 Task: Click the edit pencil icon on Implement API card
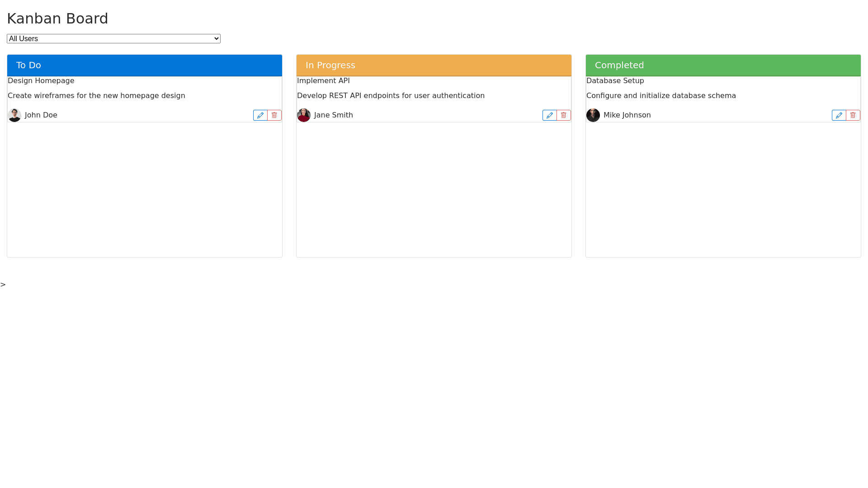[x=549, y=115]
